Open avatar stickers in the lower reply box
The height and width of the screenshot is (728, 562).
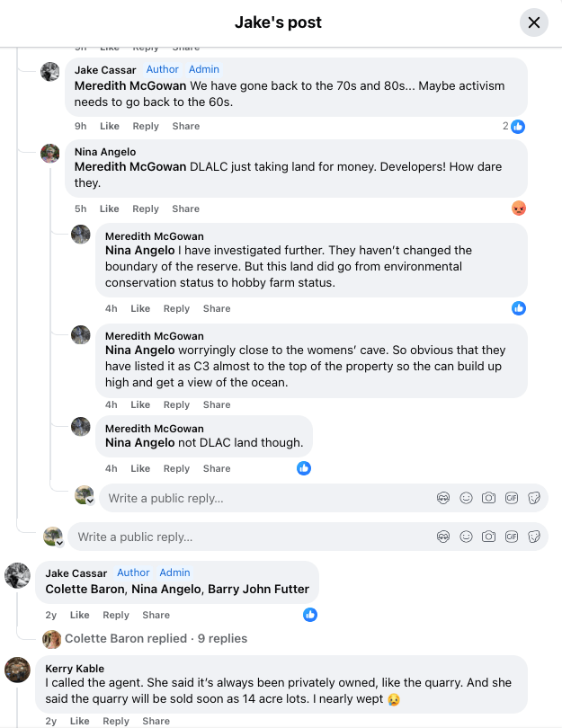442,537
